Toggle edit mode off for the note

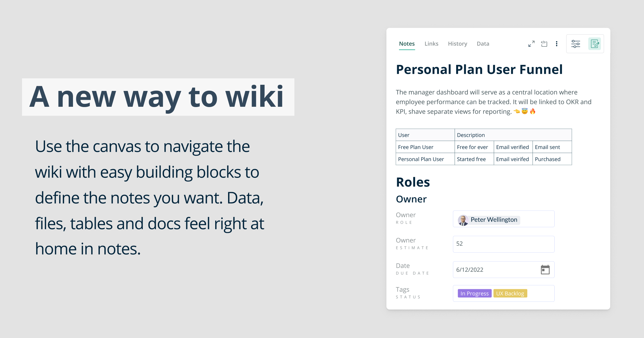click(595, 43)
